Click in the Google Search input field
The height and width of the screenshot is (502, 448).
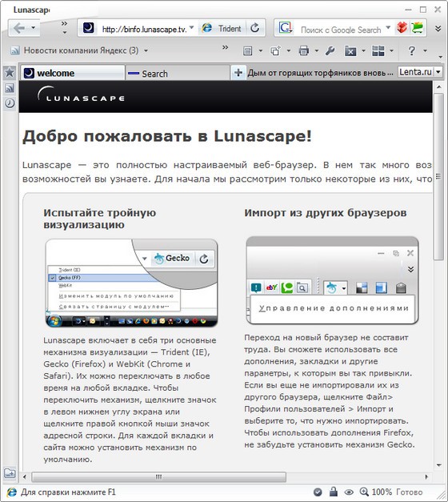341,30
